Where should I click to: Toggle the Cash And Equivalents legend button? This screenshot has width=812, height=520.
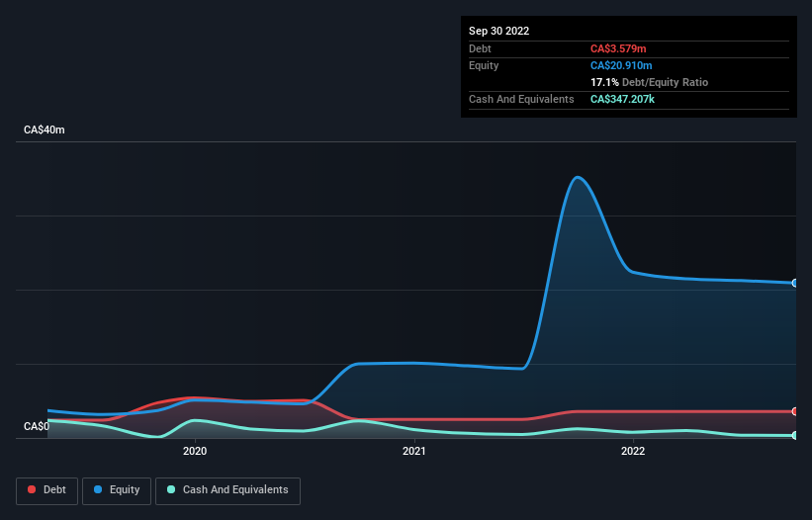tap(227, 490)
